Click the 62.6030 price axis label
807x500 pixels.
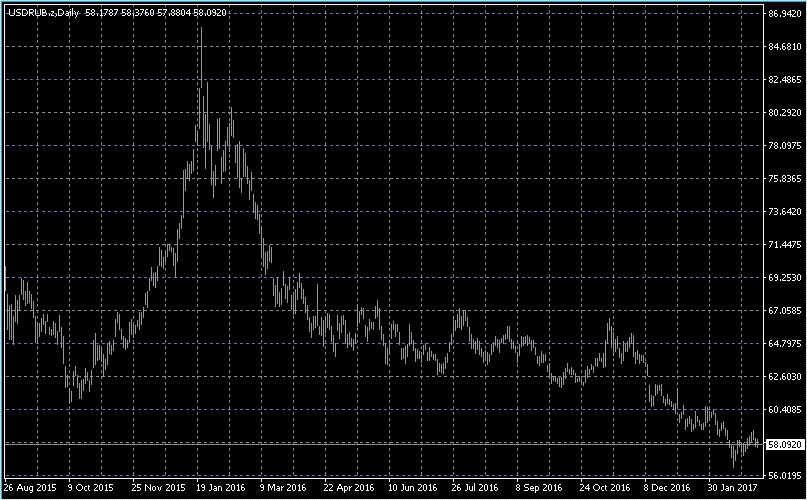coord(784,376)
